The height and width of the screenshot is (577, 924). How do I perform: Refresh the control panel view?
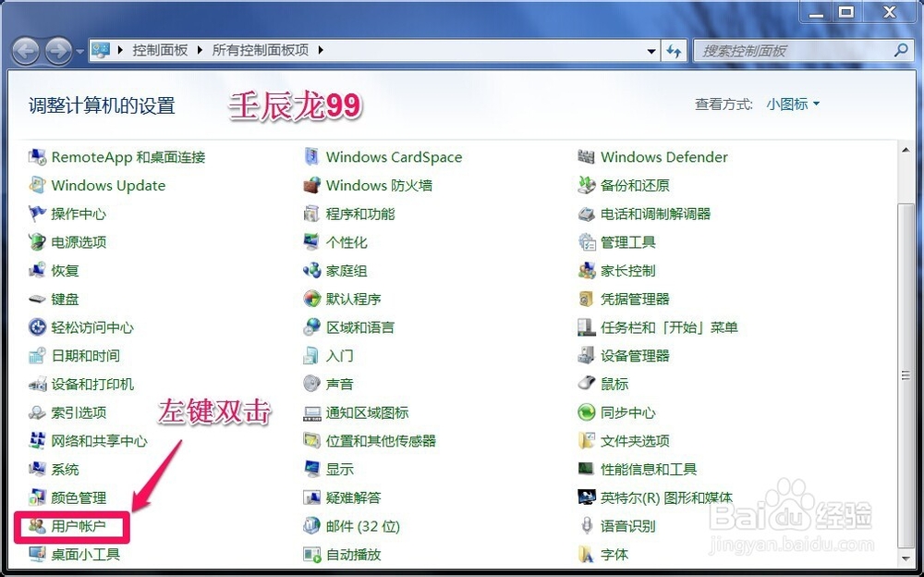click(x=675, y=51)
